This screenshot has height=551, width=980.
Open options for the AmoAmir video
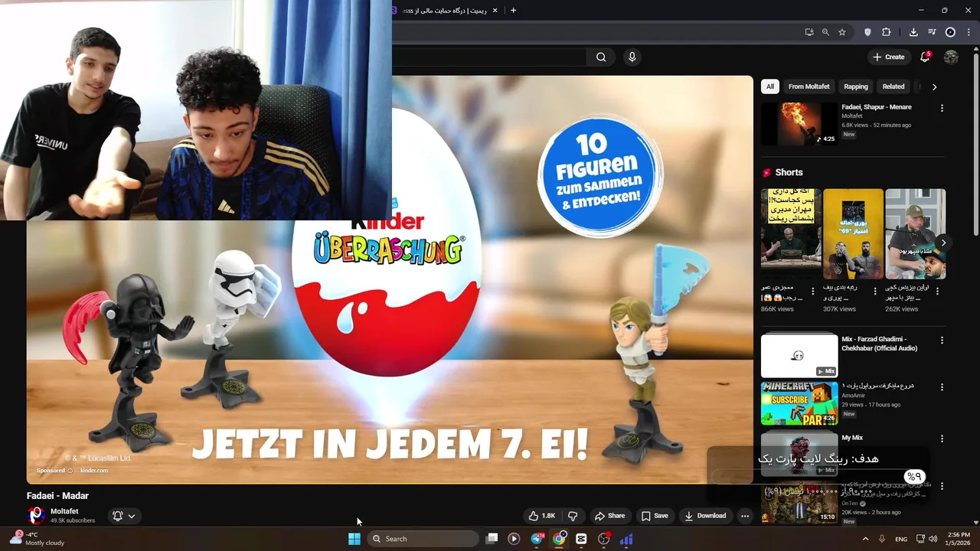(942, 387)
